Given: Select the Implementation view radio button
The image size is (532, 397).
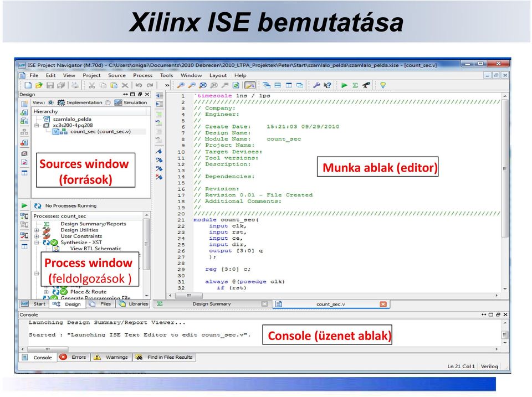Looking at the screenshot, I should click(50, 102).
